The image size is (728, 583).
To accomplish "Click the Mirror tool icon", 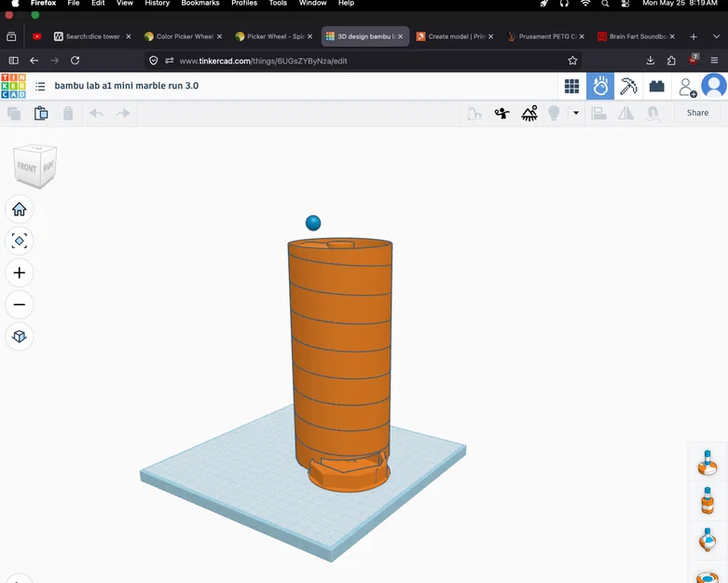I will pos(625,113).
